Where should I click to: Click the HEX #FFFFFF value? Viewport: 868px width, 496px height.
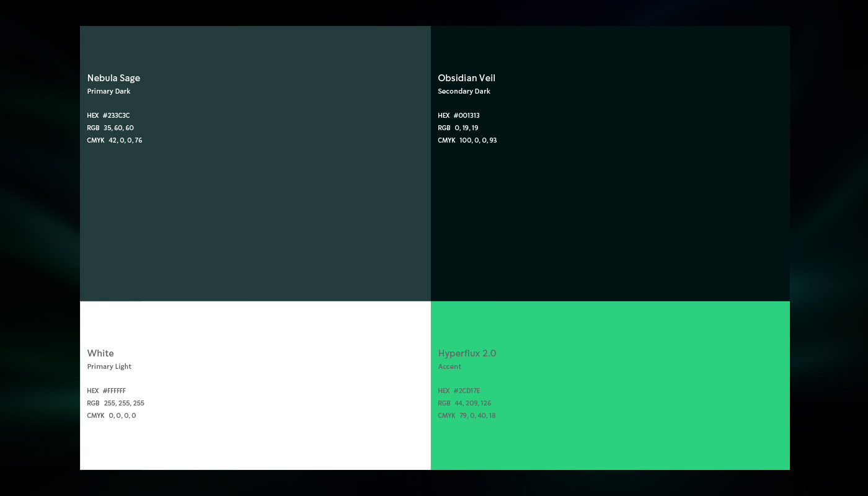coord(107,391)
